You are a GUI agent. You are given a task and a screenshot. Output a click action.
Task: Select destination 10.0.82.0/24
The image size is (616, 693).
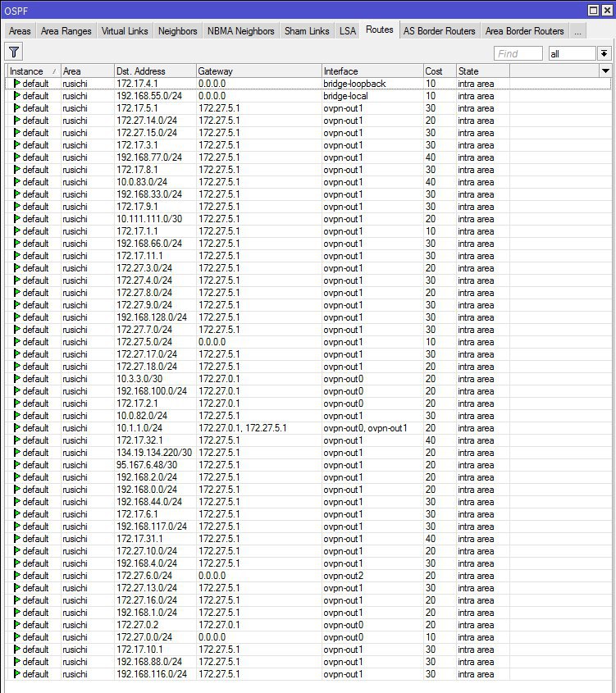pos(142,416)
